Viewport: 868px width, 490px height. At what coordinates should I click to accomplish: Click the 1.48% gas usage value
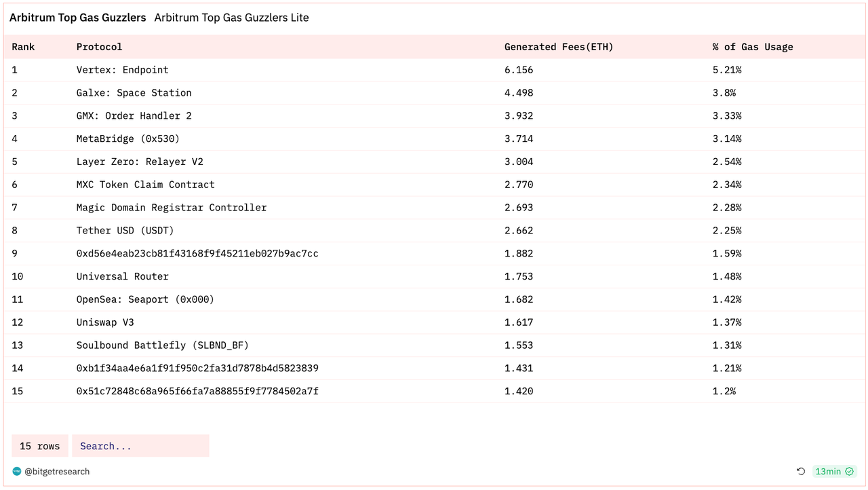coord(727,276)
